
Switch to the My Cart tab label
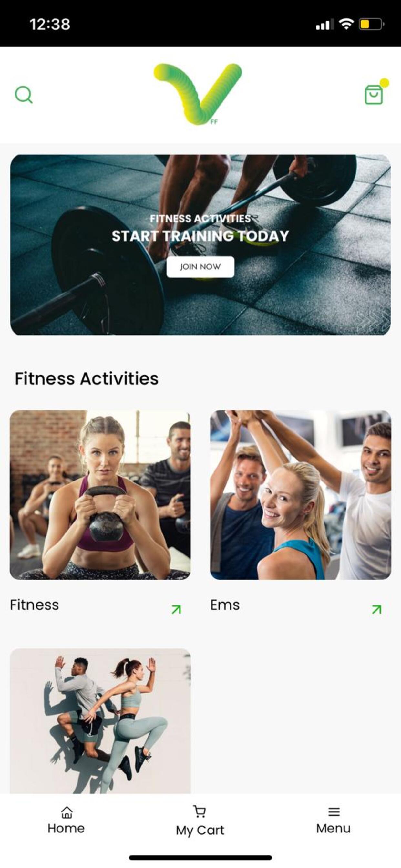200,830
